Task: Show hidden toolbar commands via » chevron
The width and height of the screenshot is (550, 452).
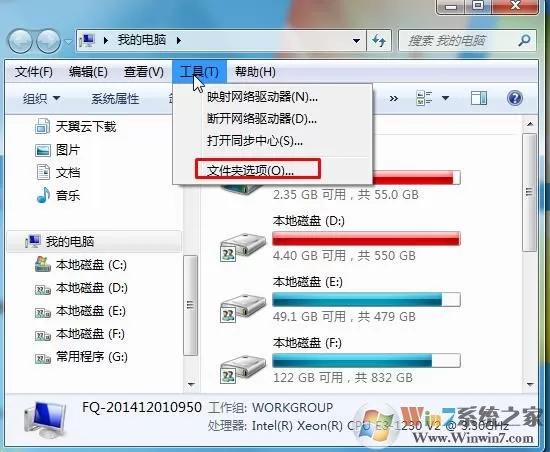Action: pyautogui.click(x=394, y=99)
